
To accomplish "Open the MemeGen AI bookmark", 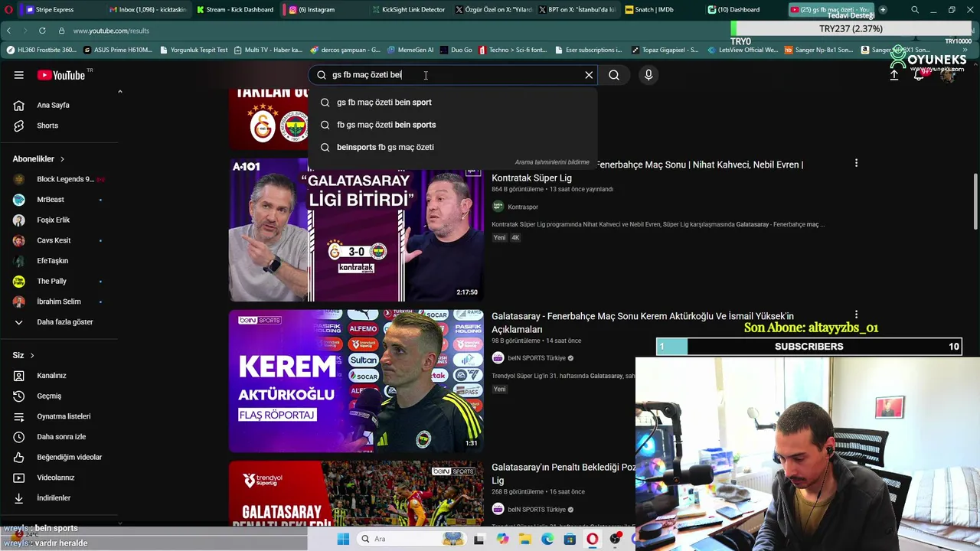I will click(x=410, y=50).
